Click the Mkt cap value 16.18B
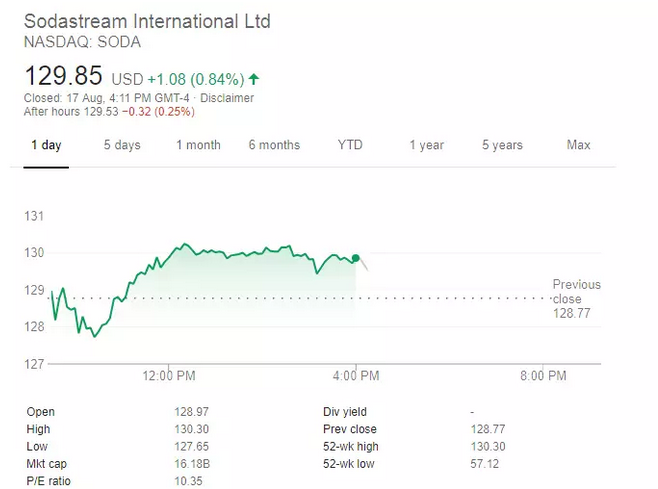This screenshot has height=489, width=658. 191,464
